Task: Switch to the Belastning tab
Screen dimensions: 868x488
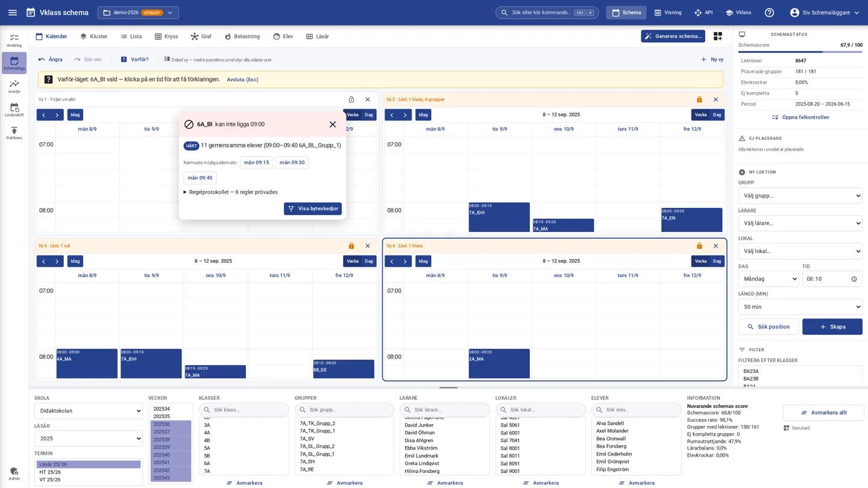Action: point(242,36)
